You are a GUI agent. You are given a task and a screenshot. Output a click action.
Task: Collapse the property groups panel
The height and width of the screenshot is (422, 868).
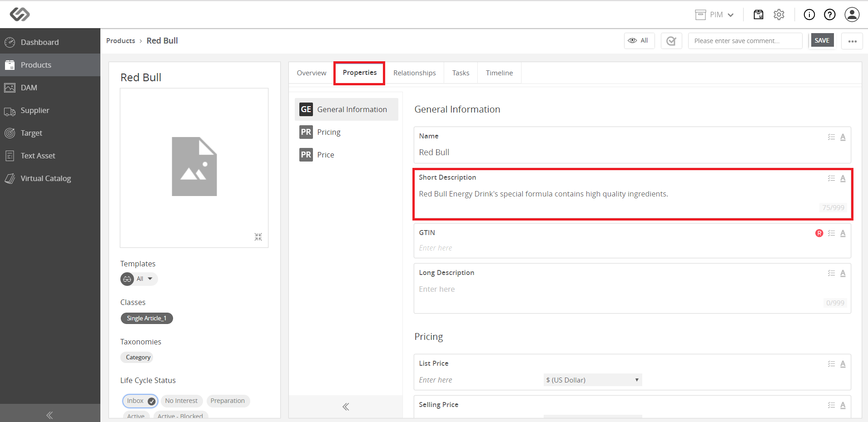[x=346, y=407]
